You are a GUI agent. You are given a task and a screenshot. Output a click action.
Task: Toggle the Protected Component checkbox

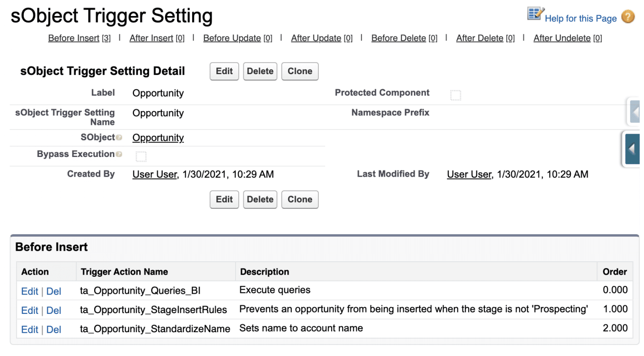456,95
